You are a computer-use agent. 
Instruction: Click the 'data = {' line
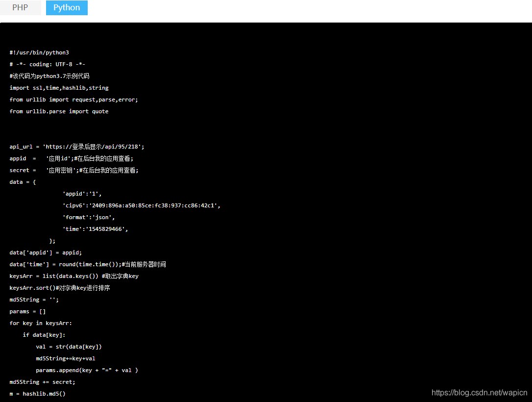pyautogui.click(x=23, y=182)
